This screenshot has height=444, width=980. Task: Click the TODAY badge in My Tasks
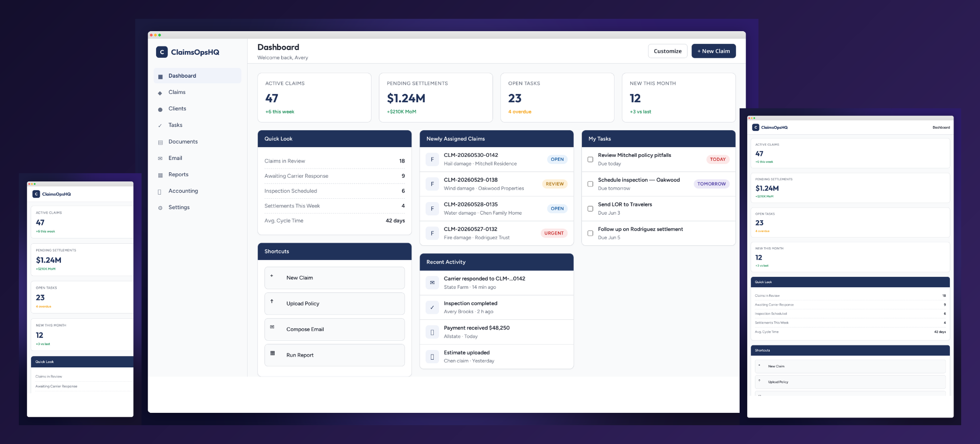[x=718, y=159]
